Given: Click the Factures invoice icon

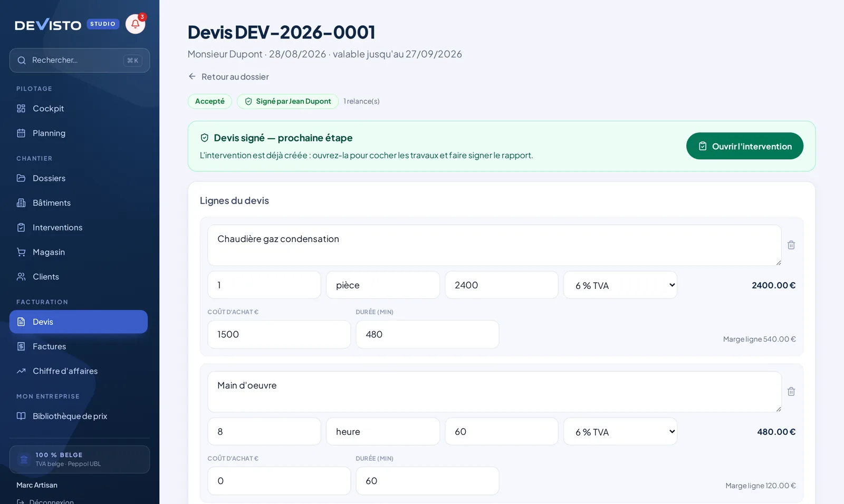Looking at the screenshot, I should [x=21, y=346].
